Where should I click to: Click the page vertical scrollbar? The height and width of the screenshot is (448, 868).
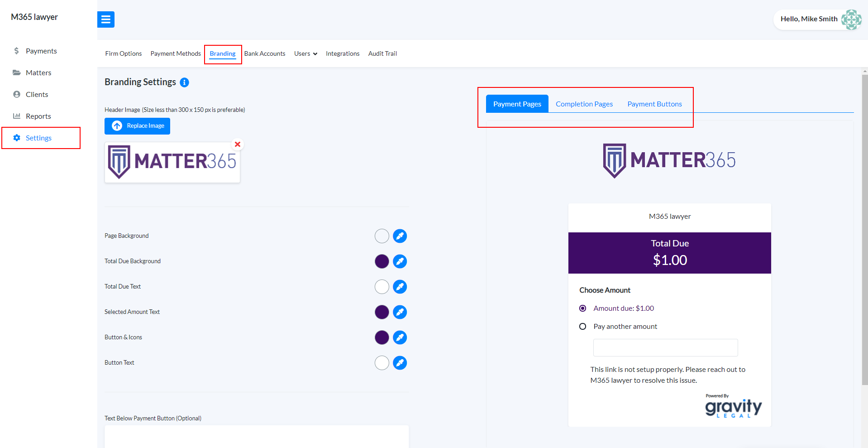point(865,230)
